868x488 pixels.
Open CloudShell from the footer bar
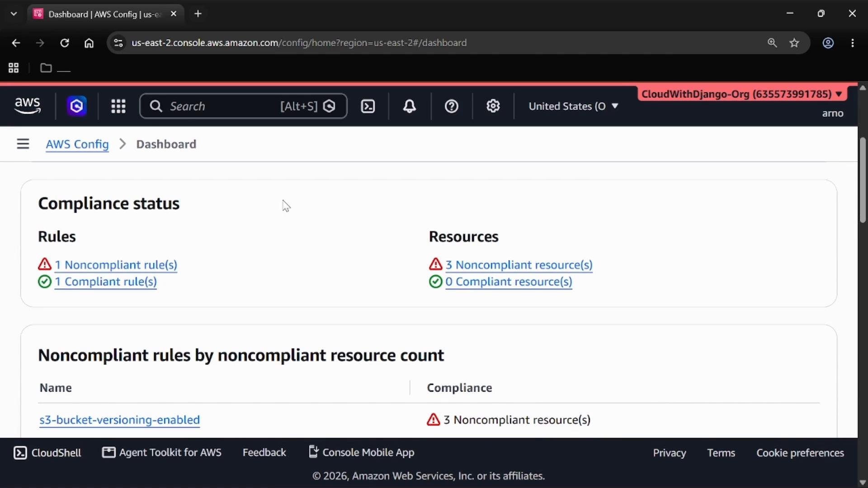(x=47, y=453)
